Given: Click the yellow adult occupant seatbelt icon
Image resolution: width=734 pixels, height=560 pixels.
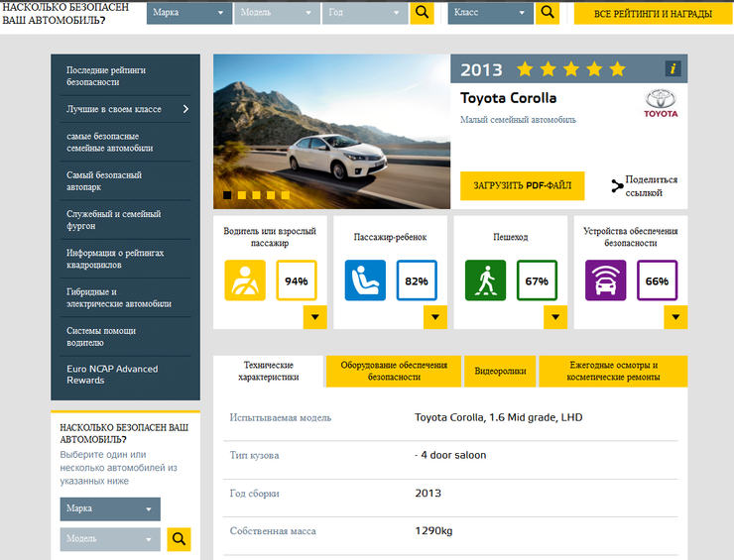Looking at the screenshot, I should [245, 280].
